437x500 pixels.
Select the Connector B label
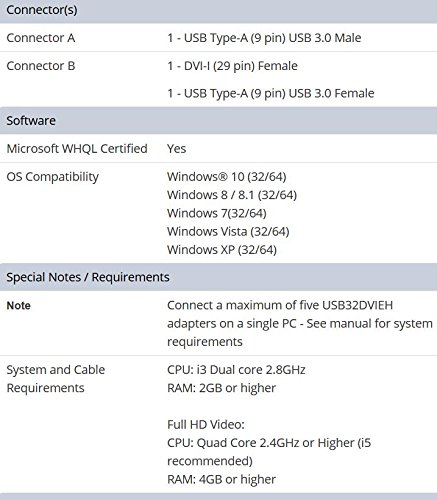point(41,66)
